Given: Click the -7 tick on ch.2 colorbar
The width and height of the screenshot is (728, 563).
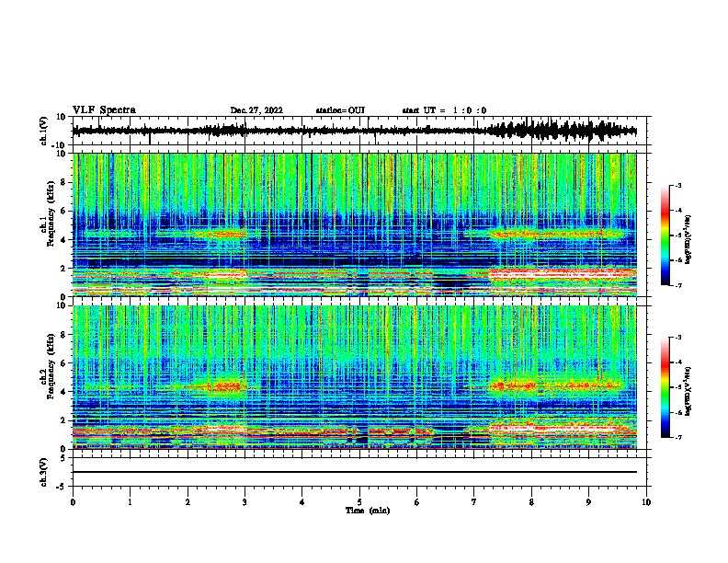Looking at the screenshot, I should tap(677, 437).
